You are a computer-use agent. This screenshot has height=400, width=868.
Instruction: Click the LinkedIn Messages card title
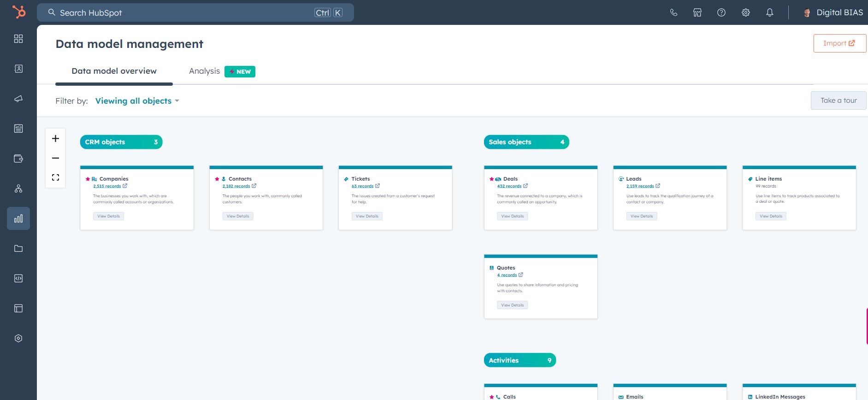[780, 397]
